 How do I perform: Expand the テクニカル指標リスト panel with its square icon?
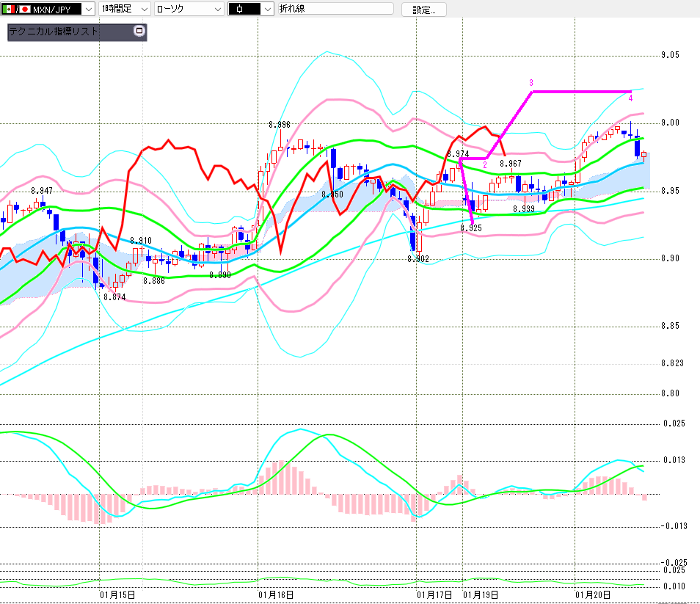139,32
